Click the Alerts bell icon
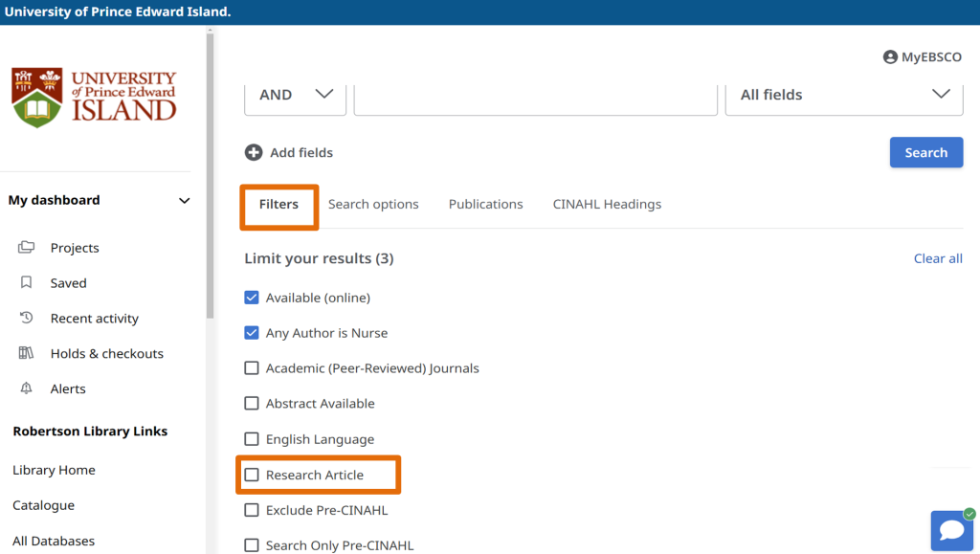Image resolution: width=980 pixels, height=554 pixels. pyautogui.click(x=27, y=389)
